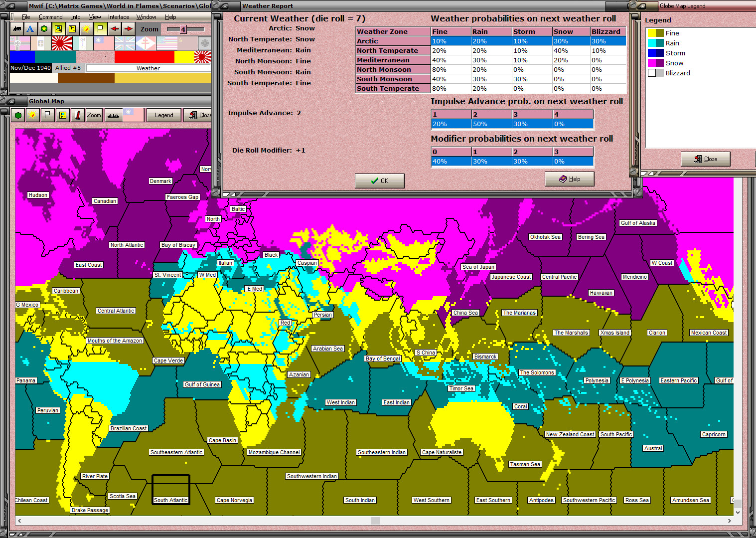Click the Blizzard column header in weather table

(x=608, y=31)
